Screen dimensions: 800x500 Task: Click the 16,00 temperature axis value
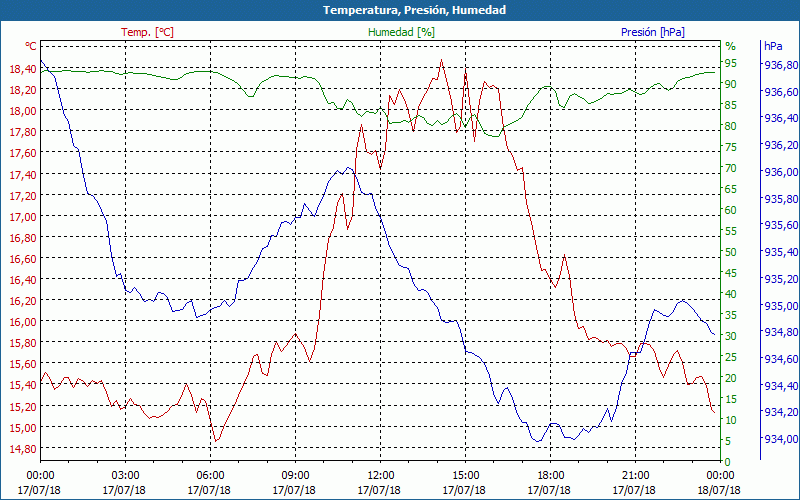click(x=22, y=321)
